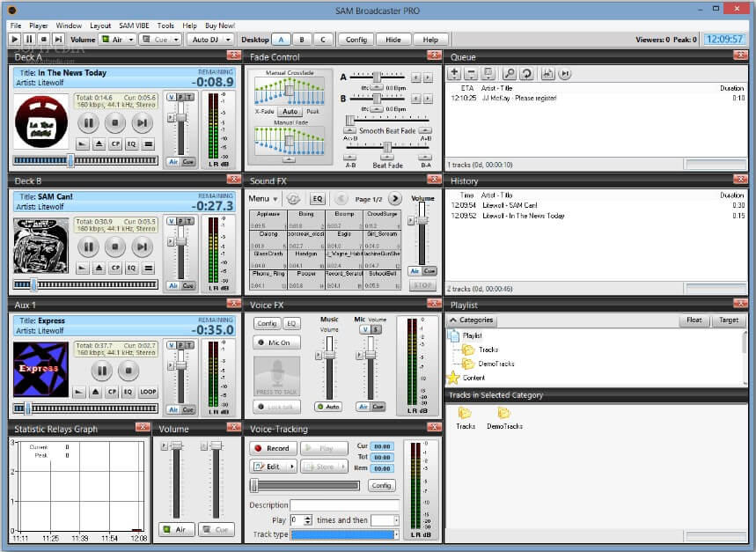Click the Queue search magnifier icon
The height and width of the screenshot is (552, 756).
[510, 73]
